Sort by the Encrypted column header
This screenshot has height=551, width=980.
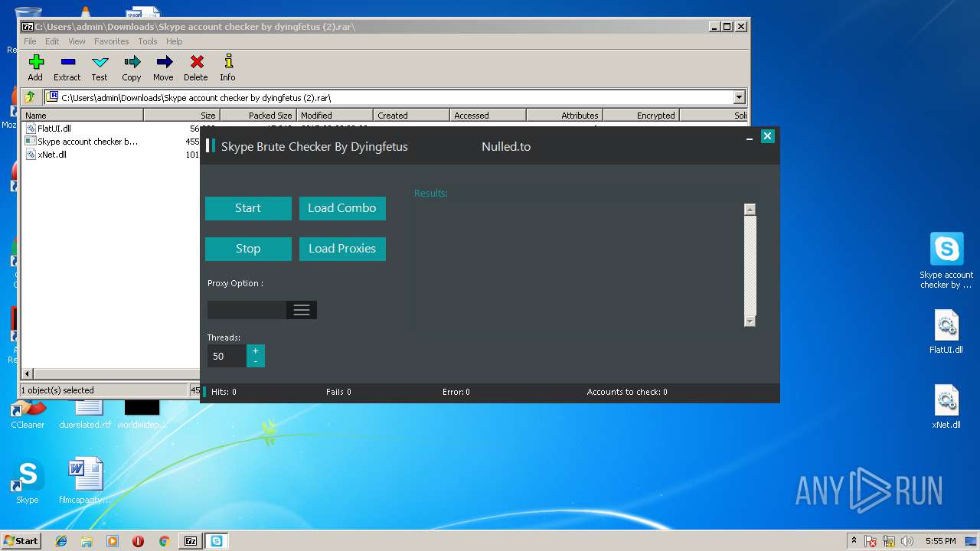[x=642, y=116]
